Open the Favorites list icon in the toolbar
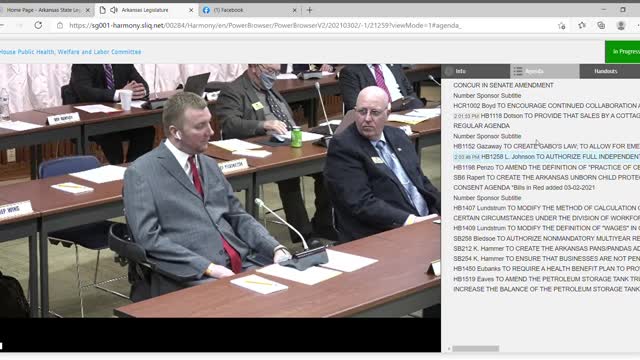This screenshot has height=360, width=640. (582, 25)
